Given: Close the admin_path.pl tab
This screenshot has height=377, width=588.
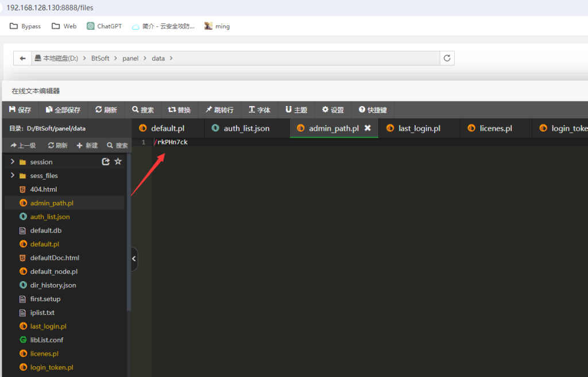Looking at the screenshot, I should [367, 128].
